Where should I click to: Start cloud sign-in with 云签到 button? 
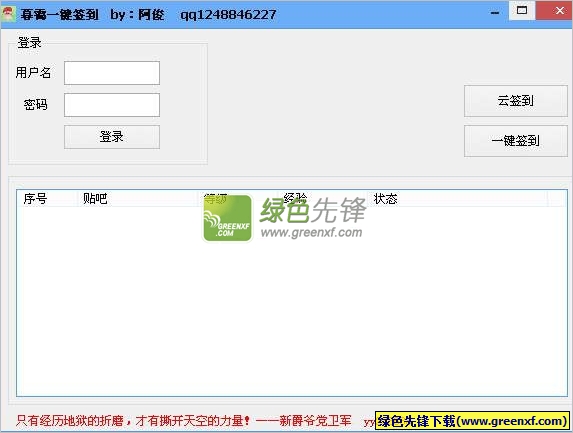pos(516,101)
